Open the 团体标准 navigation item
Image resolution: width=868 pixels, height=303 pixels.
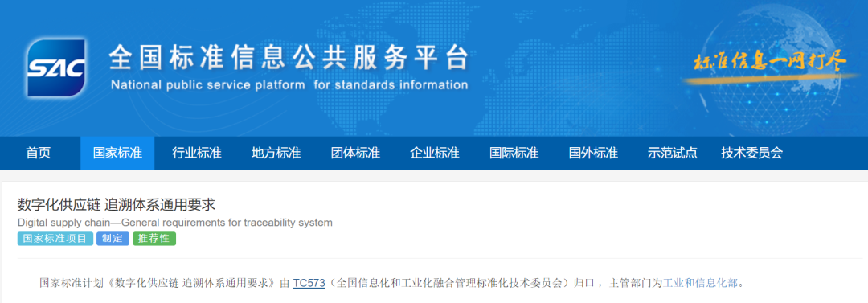click(355, 154)
